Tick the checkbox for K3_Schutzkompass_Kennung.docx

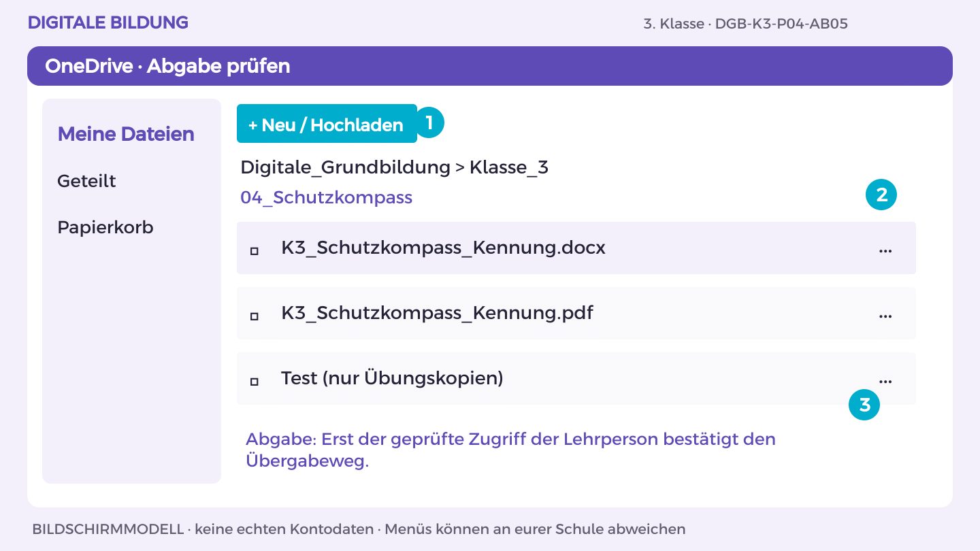(255, 251)
